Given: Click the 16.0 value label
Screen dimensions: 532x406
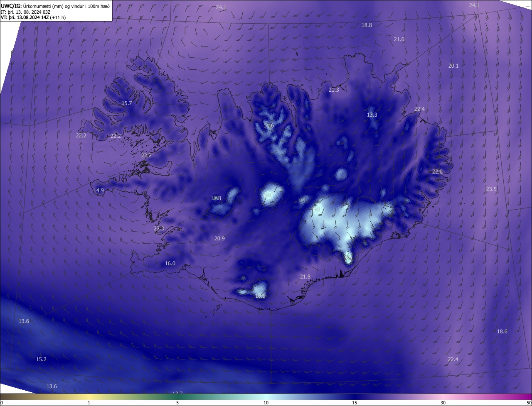Looking at the screenshot, I should click(170, 263).
